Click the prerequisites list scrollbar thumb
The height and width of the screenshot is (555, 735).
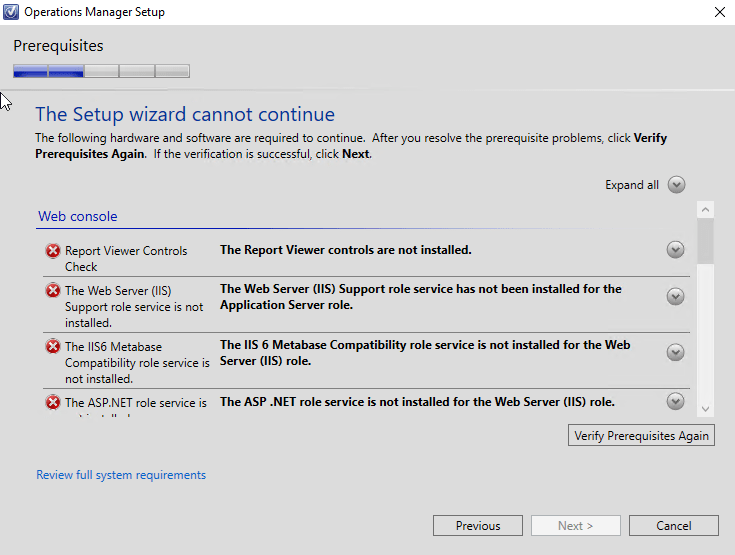click(x=706, y=240)
